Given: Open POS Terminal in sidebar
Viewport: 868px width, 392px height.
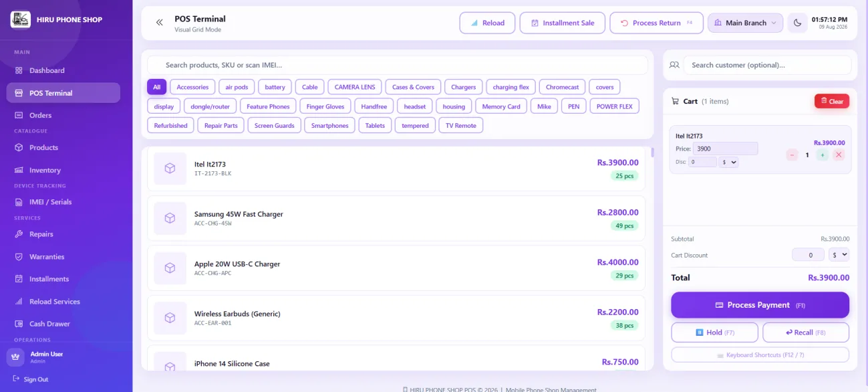Looking at the screenshot, I should pyautogui.click(x=63, y=93).
